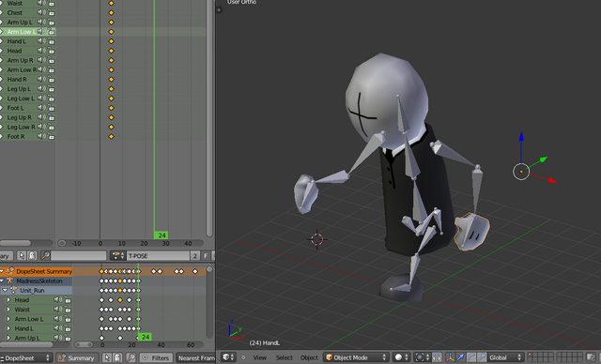The width and height of the screenshot is (601, 364).
Task: Toggle 3D manipulator widget icon
Action: click(450, 357)
